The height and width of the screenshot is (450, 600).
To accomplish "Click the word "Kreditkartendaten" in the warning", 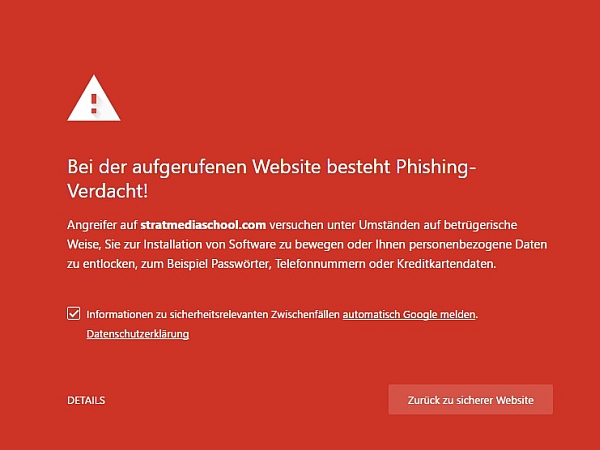I will tap(446, 264).
